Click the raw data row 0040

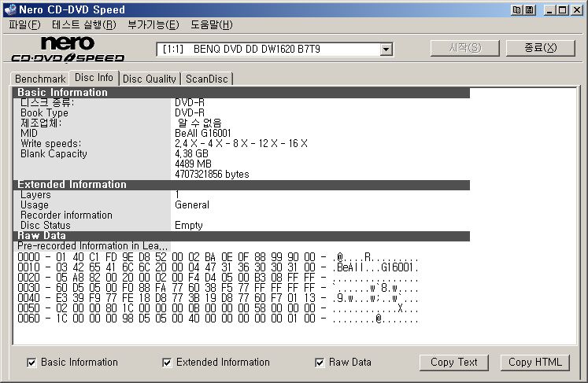(217, 298)
